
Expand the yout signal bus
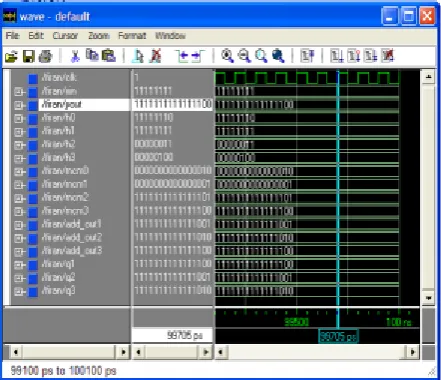(19, 105)
